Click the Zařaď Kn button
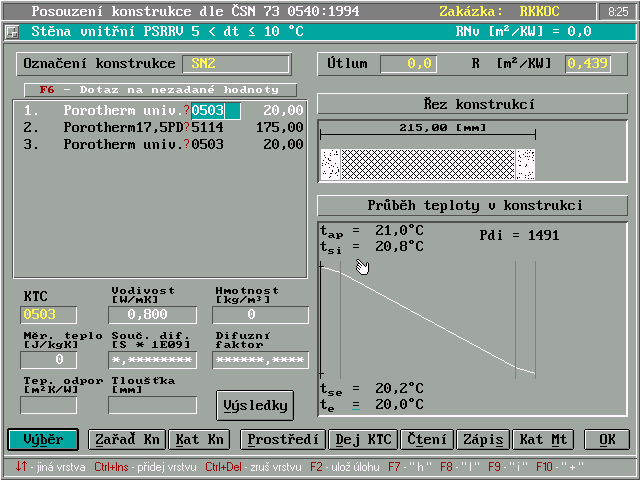 125,439
